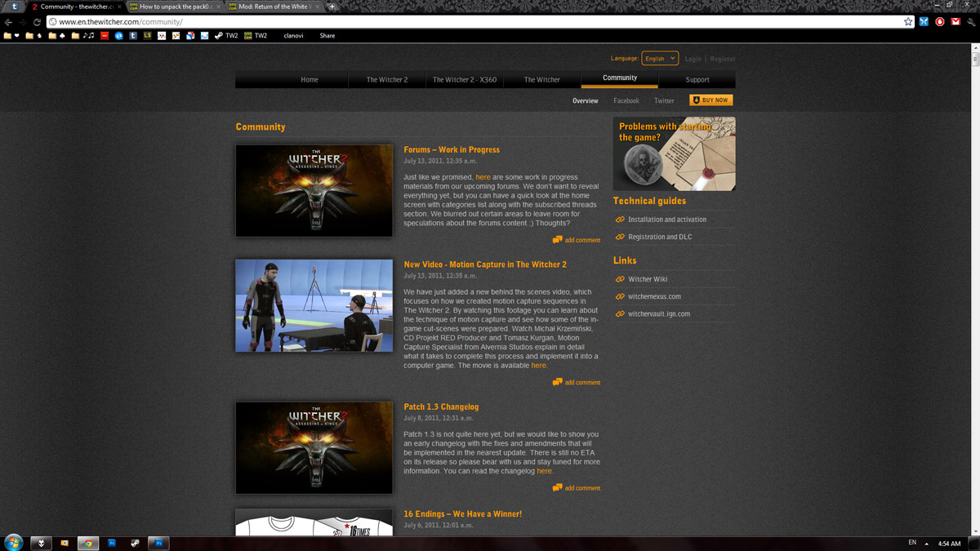The image size is (980, 551).
Task: Click the Login link
Action: point(693,59)
